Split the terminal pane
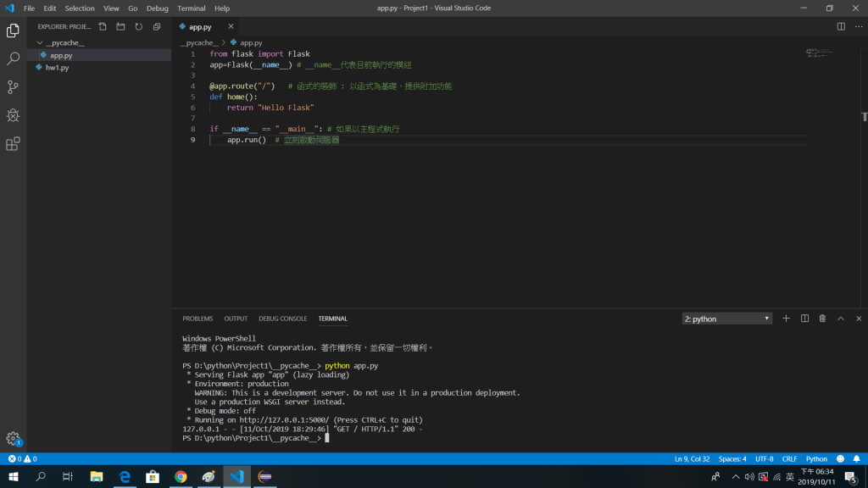The height and width of the screenshot is (488, 868). coord(804,319)
